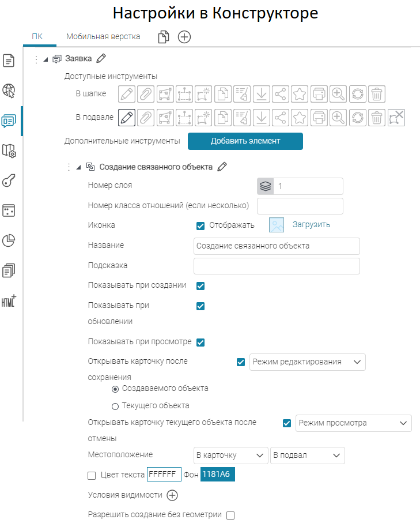The height and width of the screenshot is (523, 420).
Task: Click the paperclip attachment tool in В шапке row
Action: click(146, 94)
